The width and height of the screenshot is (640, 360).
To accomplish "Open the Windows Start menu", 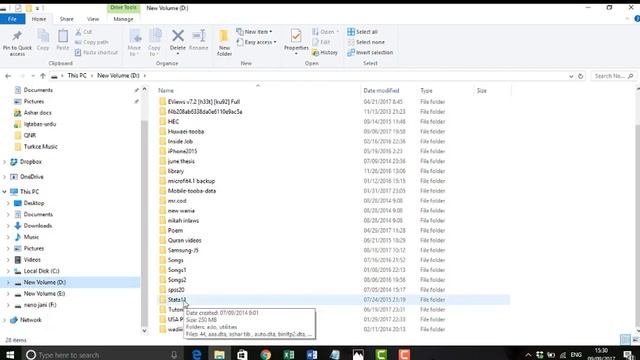I will tap(10, 354).
